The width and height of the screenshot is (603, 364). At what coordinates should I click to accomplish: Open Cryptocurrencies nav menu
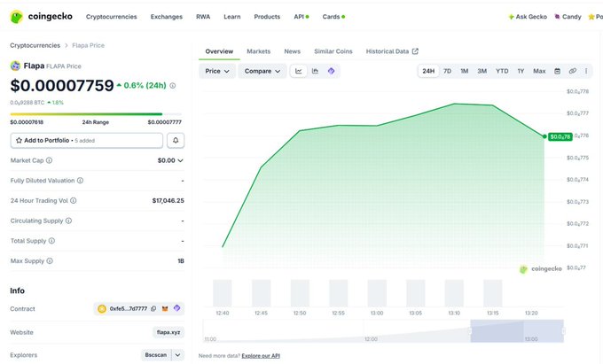point(112,17)
